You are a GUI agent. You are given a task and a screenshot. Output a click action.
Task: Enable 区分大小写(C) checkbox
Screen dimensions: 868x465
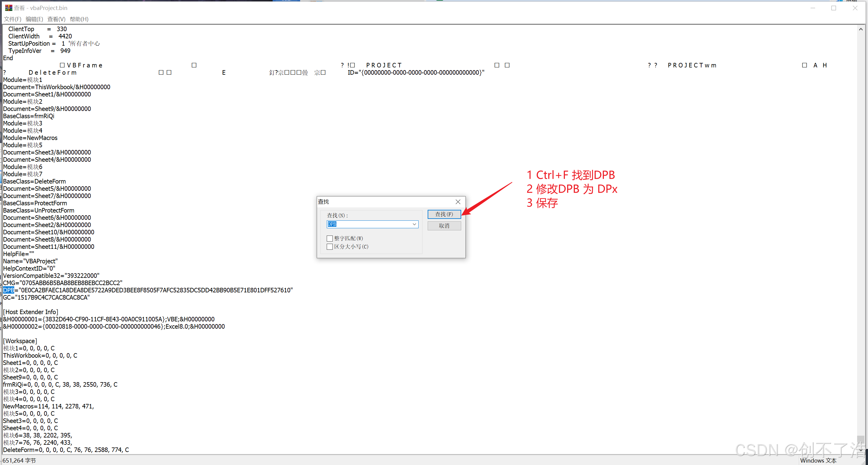click(329, 246)
